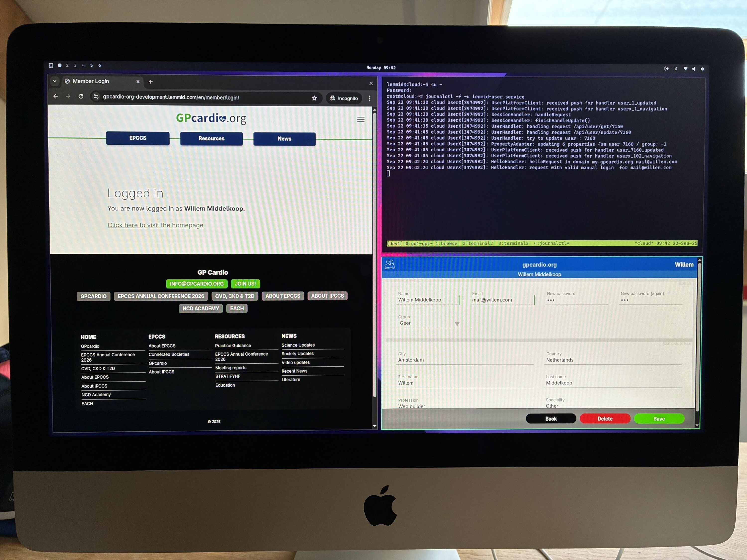This screenshot has width=747, height=560.
Task: Open the EPCCS navigation button
Action: coord(138,138)
